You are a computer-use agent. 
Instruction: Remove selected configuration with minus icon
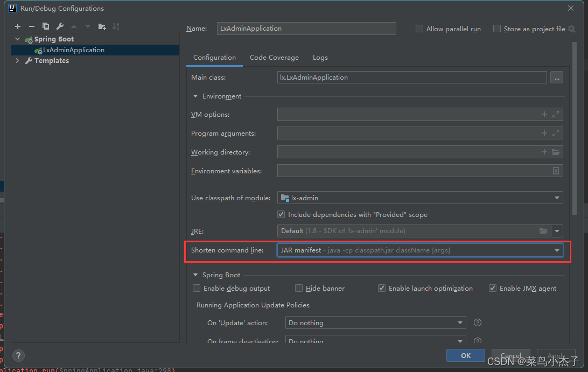pyautogui.click(x=31, y=26)
